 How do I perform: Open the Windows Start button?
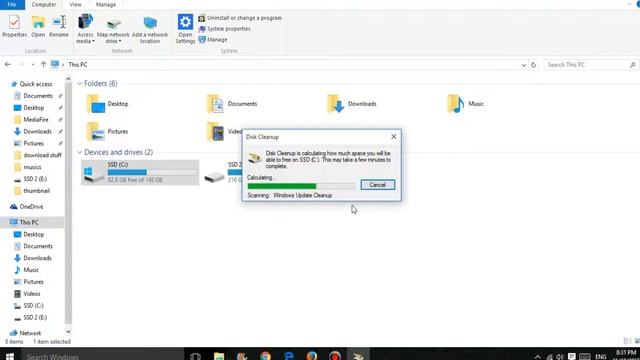pos(10,356)
